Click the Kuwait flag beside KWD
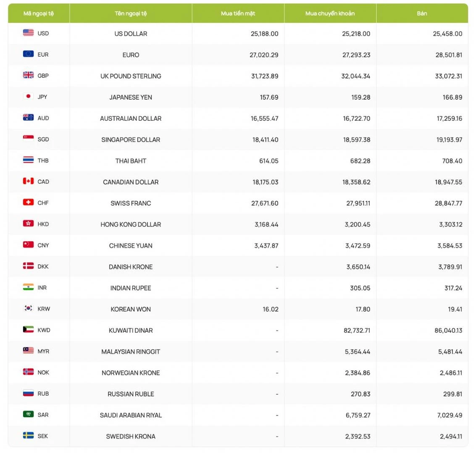The image size is (476, 453). (28, 329)
